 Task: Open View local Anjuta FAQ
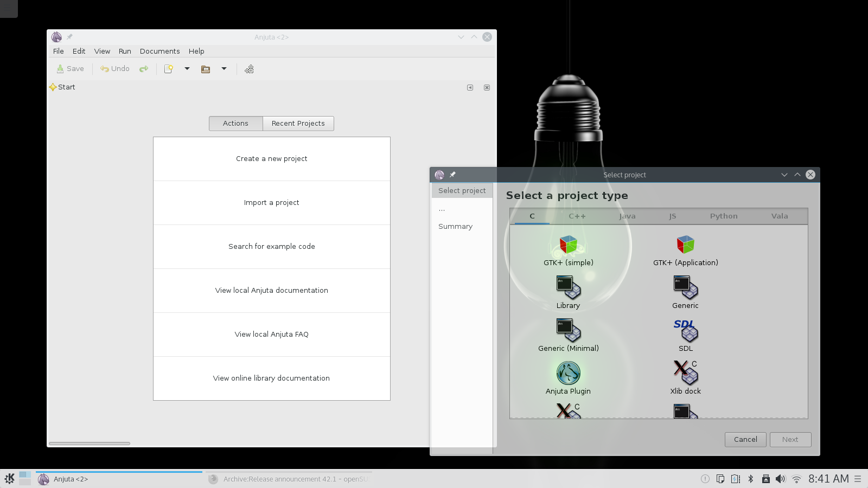[x=272, y=335]
